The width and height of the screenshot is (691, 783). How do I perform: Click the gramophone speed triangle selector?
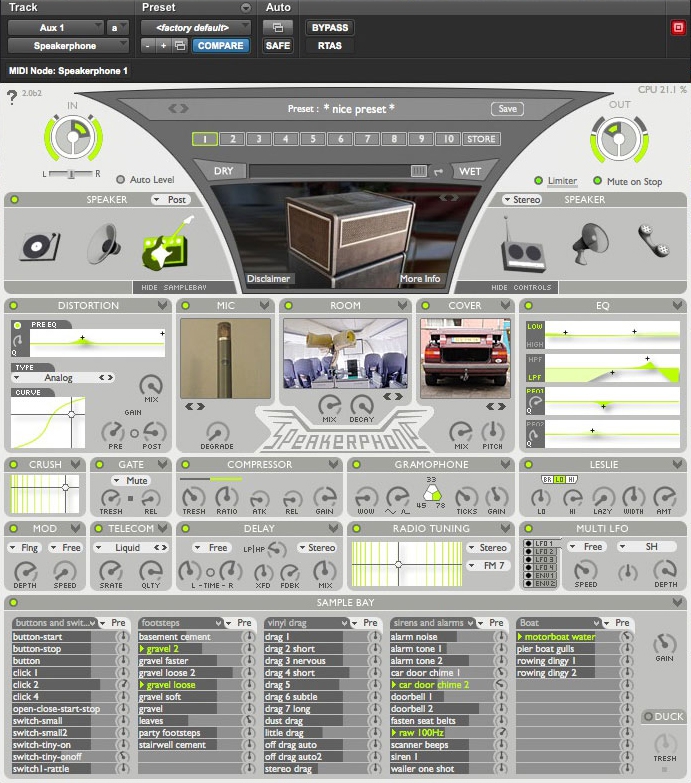point(432,494)
